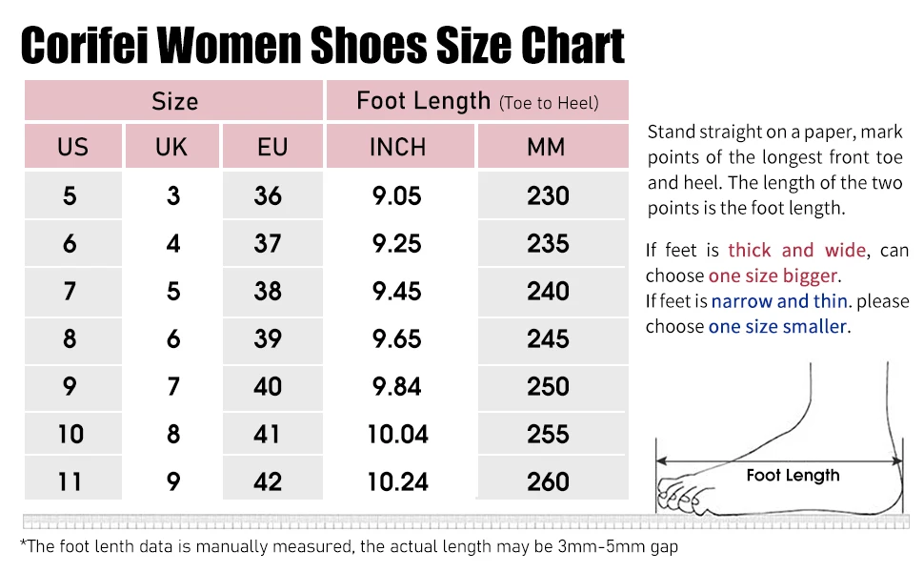The height and width of the screenshot is (572, 924).
Task: Click the INCH column header
Action: tap(400, 146)
